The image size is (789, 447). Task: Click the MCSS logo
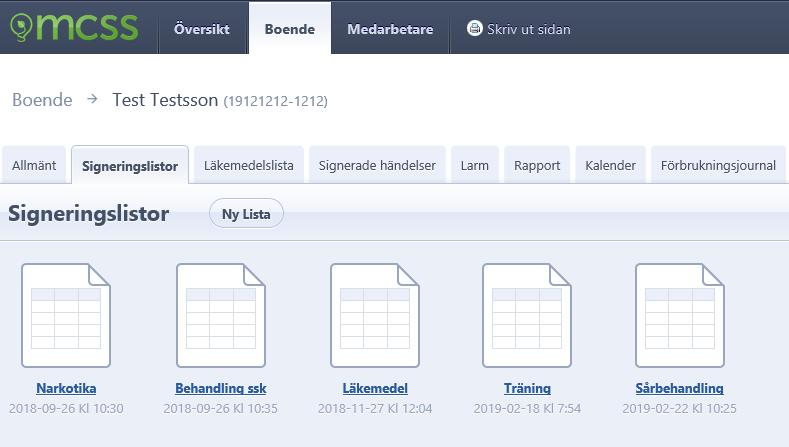point(74,27)
